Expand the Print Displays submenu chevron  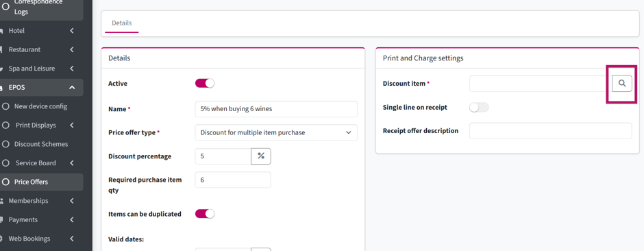pyautogui.click(x=72, y=125)
